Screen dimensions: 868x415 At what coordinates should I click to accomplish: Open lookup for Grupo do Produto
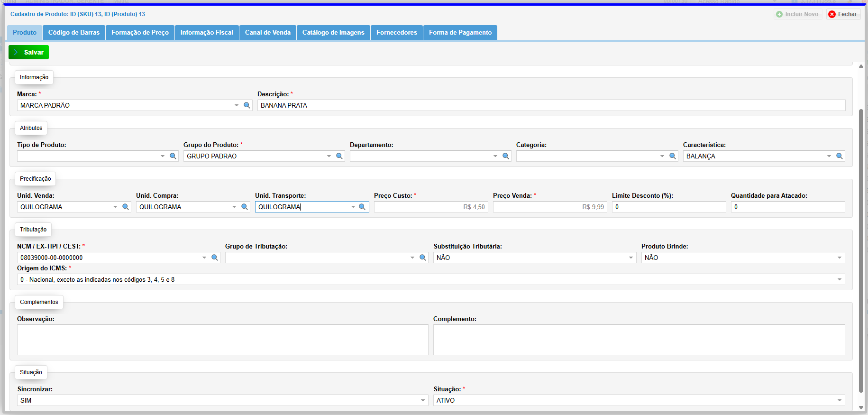(339, 156)
